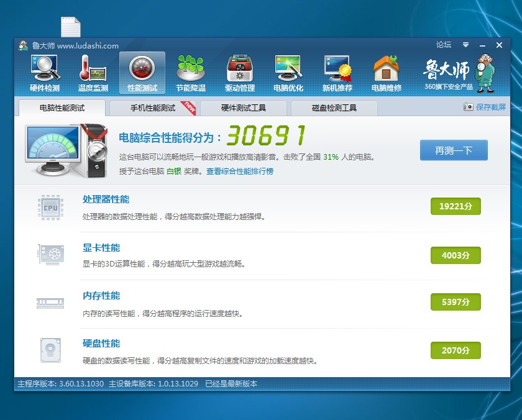Viewport: 522px width, 420px height.
Task: Switch to 手机性能测试 tab
Action: pos(153,108)
